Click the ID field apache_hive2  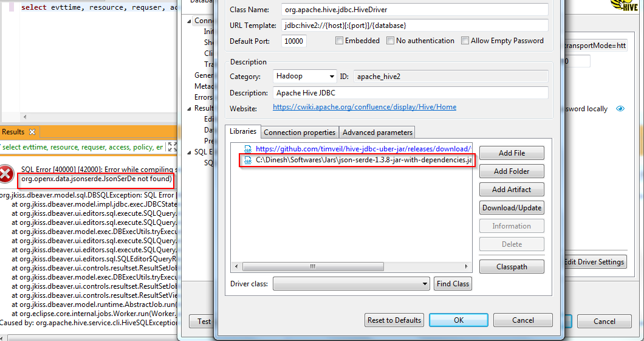[x=451, y=77]
